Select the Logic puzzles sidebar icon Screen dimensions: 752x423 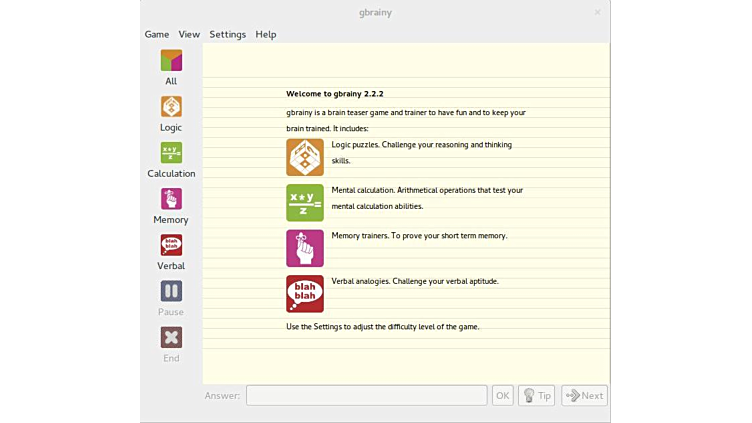171,107
